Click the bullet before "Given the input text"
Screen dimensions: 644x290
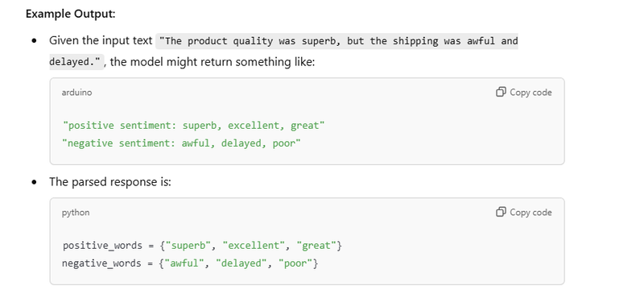34,41
